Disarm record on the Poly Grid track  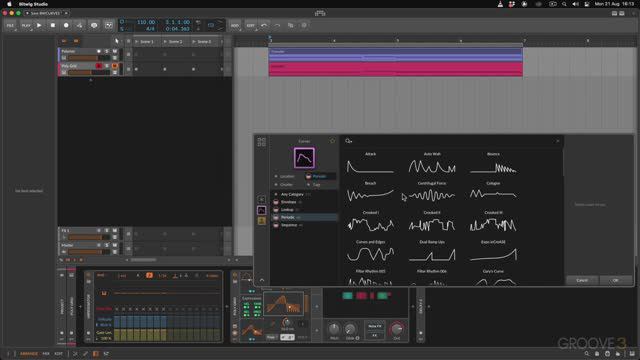pyautogui.click(x=99, y=66)
